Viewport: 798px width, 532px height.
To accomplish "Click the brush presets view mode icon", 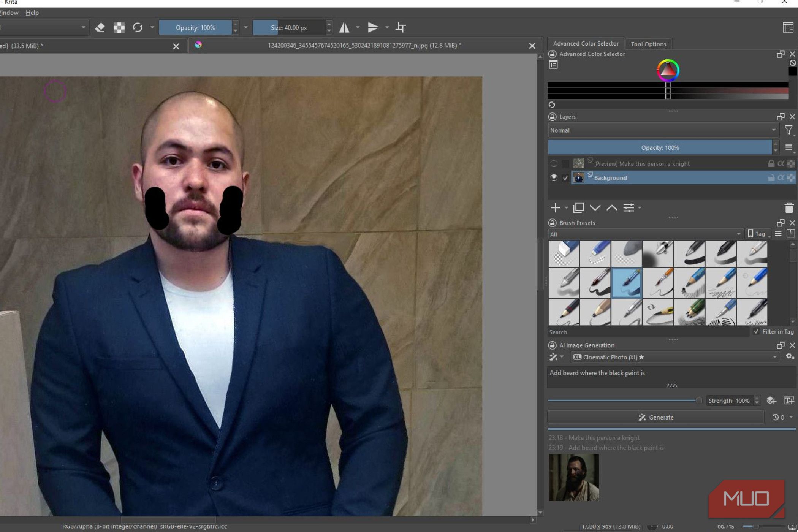I will coord(778,234).
